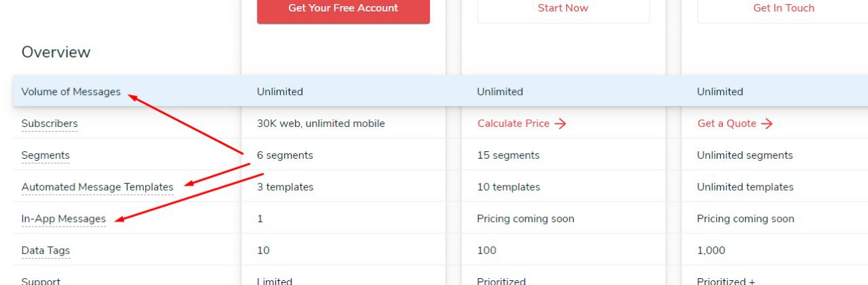Screen dimensions: 868x285
Task: Select the '10 templates' cell
Action: tap(509, 187)
